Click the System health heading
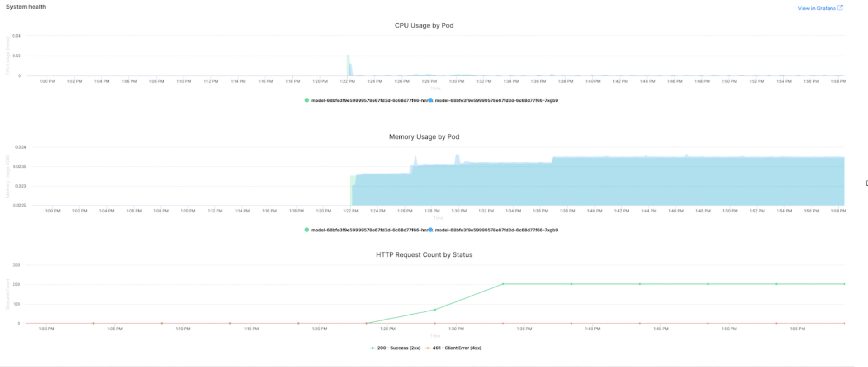This screenshot has width=868, height=367. tap(26, 7)
